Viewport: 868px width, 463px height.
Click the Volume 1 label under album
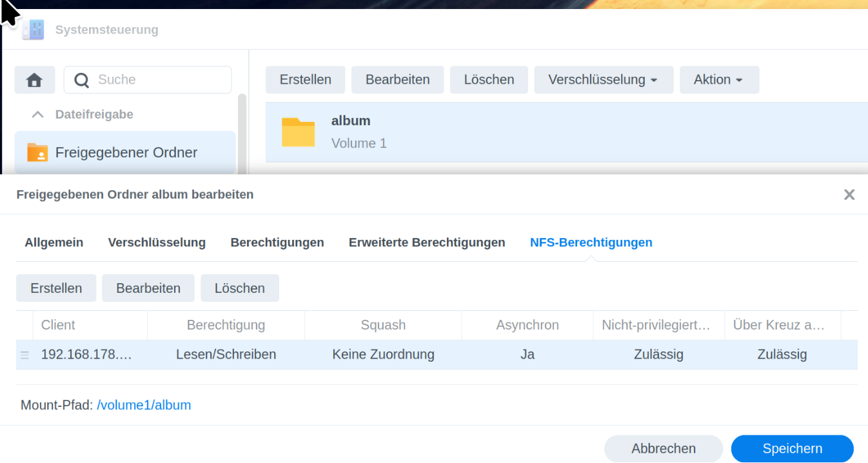click(x=359, y=143)
